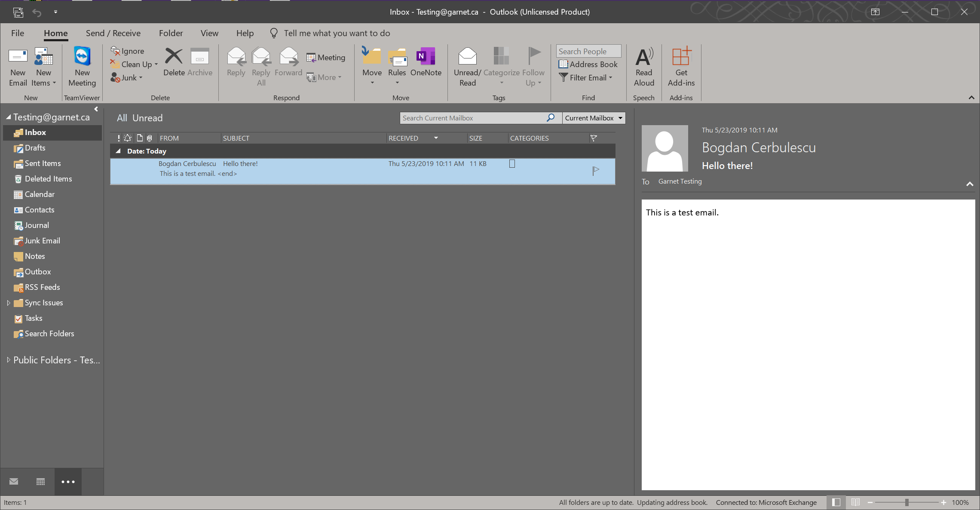This screenshot has width=980, height=510.
Task: Open the Sent Items folder
Action: pos(43,163)
